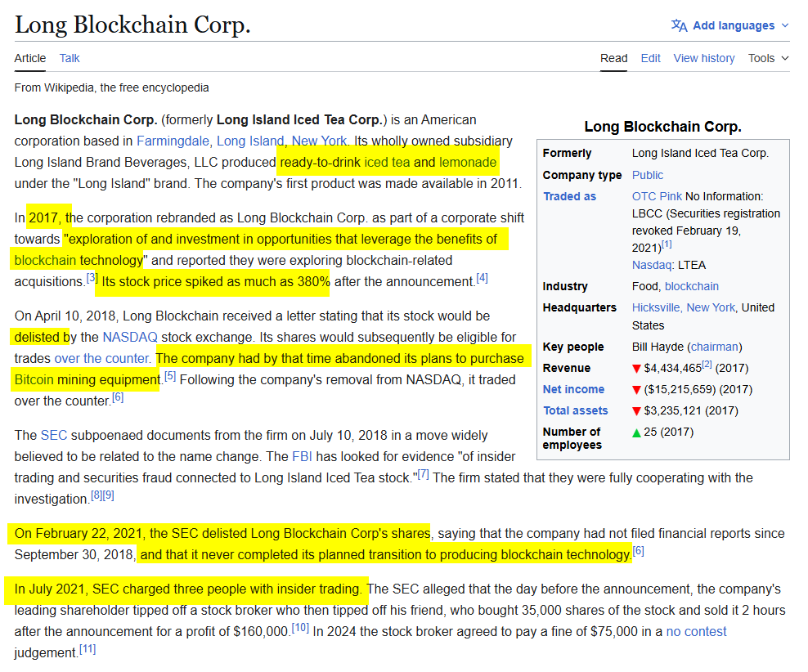Click the red down arrow beside Revenue
808x672 pixels.
tap(636, 369)
